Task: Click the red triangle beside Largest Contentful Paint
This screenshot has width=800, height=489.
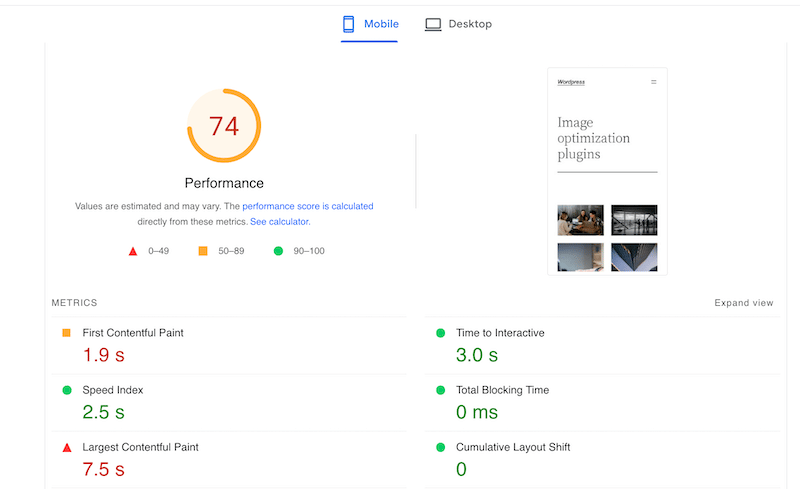Action: tap(67, 448)
